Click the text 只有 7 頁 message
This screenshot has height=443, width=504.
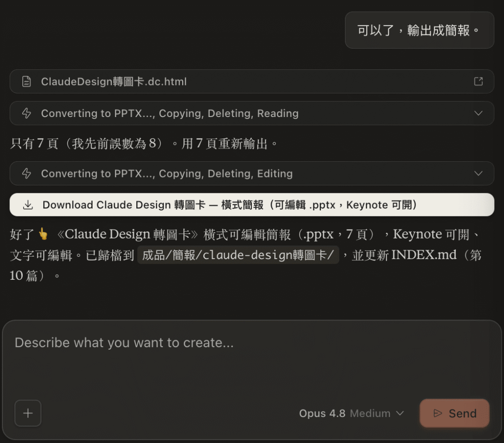[x=144, y=144]
